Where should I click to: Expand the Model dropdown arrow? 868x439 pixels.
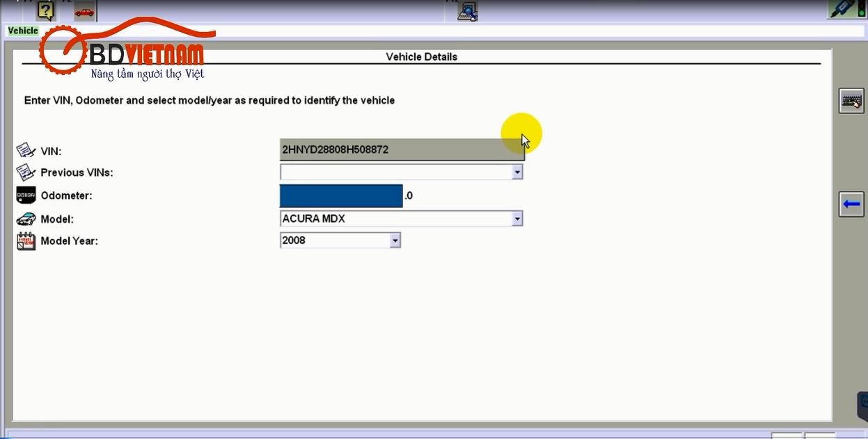click(516, 218)
